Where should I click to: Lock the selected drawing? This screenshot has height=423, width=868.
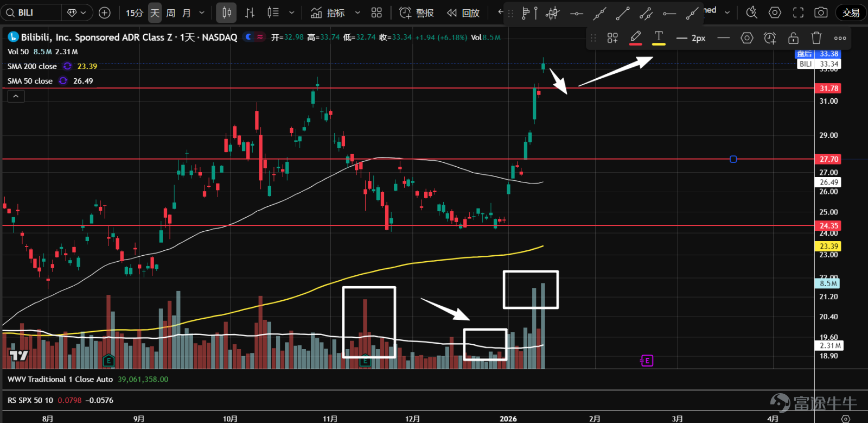793,38
